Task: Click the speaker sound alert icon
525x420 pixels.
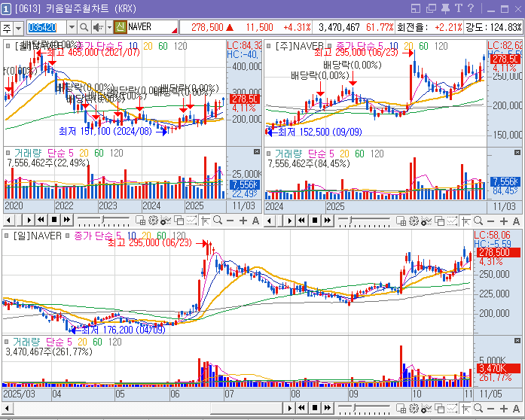Action: (x=98, y=27)
